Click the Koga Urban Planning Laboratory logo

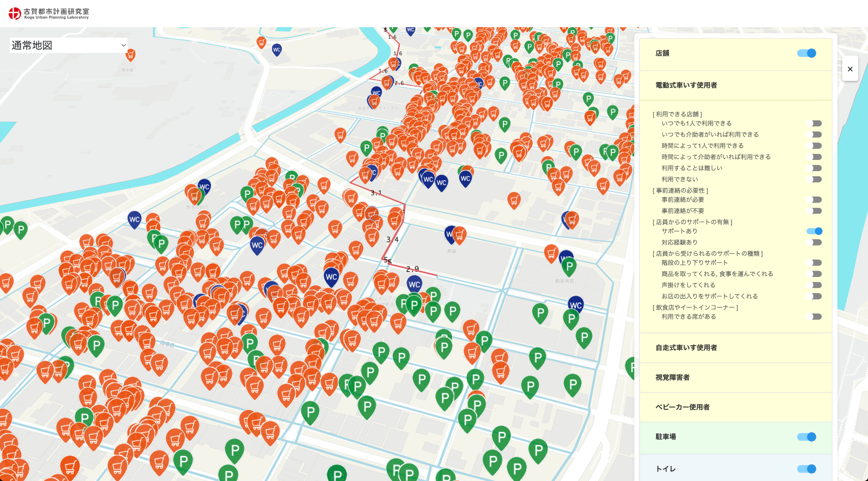49,14
